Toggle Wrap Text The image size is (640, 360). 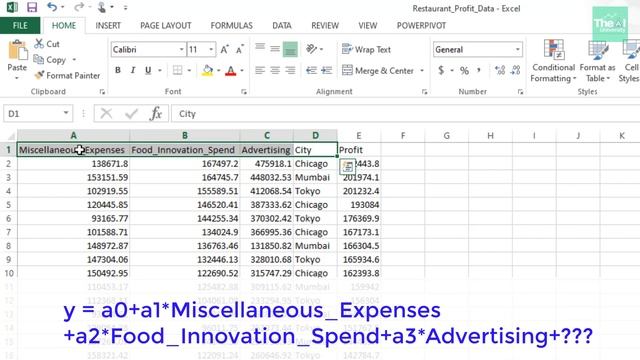[366, 49]
